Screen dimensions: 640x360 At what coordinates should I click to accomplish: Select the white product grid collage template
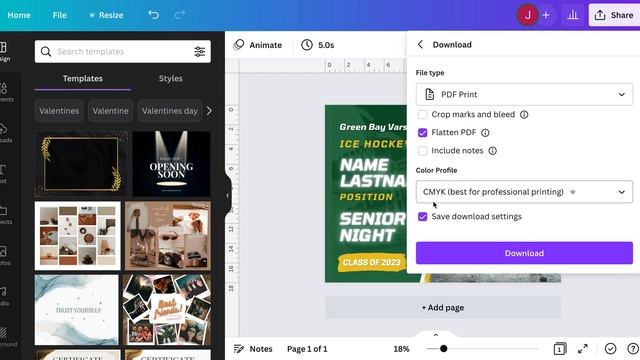click(78, 236)
